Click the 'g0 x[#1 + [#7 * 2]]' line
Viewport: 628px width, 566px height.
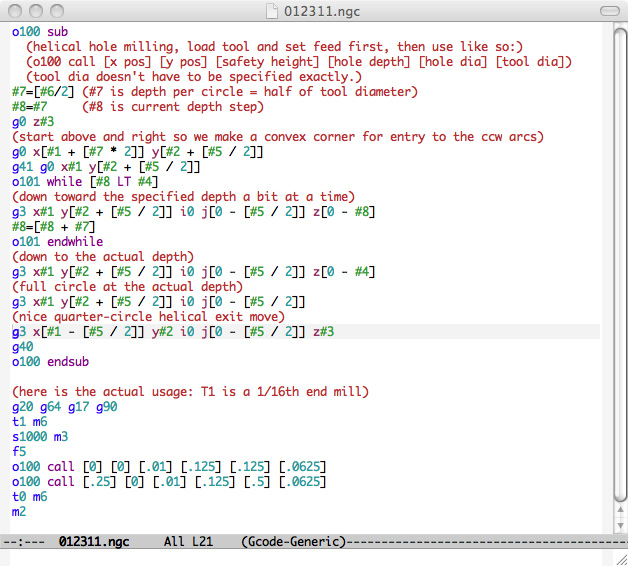[137, 152]
